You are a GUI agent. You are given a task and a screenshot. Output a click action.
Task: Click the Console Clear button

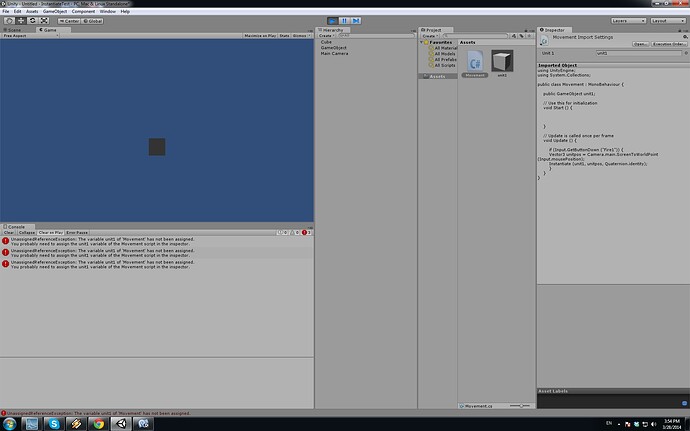(x=8, y=232)
